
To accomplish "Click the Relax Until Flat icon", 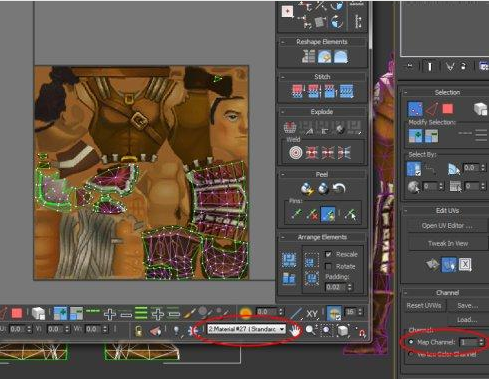I will pyautogui.click(x=324, y=57).
